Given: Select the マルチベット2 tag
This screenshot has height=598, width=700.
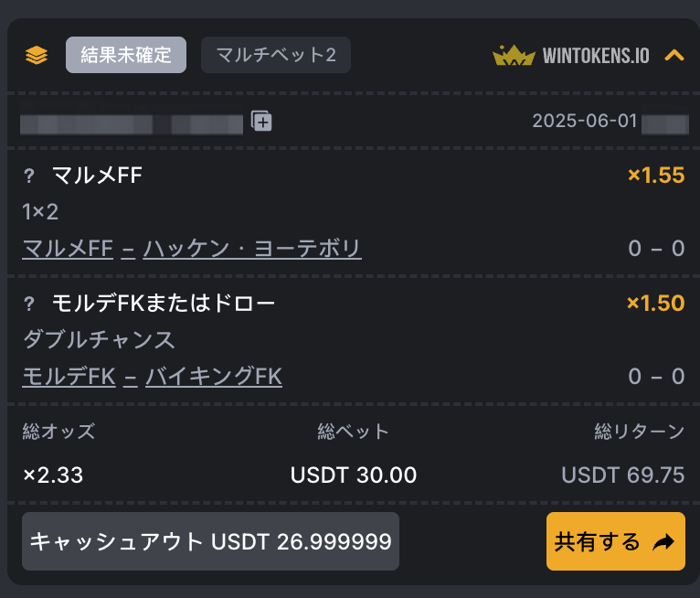Looking at the screenshot, I should (276, 55).
